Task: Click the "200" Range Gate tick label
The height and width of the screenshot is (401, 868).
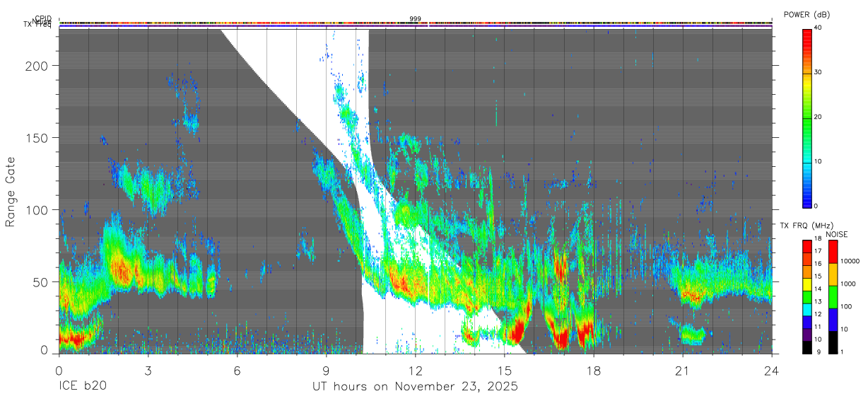Action: pyautogui.click(x=37, y=66)
